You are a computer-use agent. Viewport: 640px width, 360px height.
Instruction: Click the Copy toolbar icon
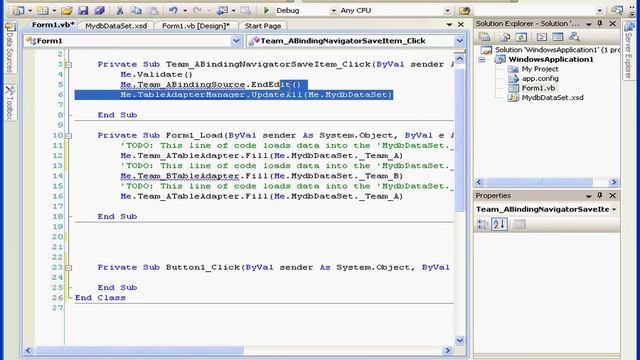point(136,11)
